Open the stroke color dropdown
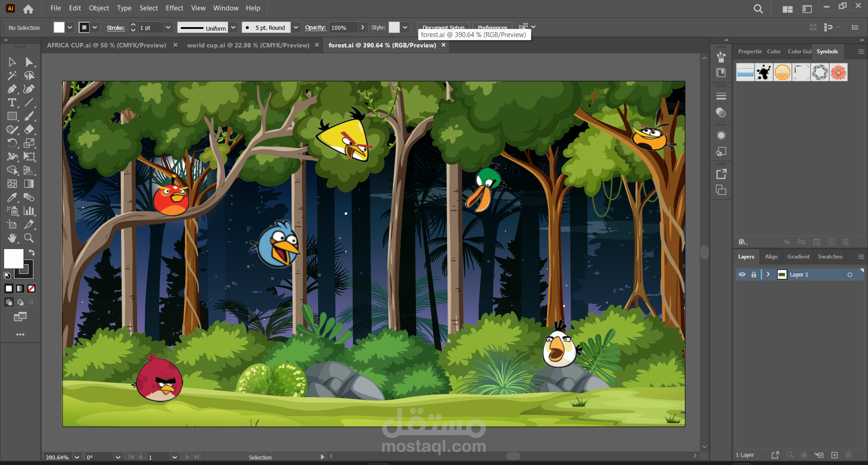The image size is (868, 465). click(x=95, y=28)
